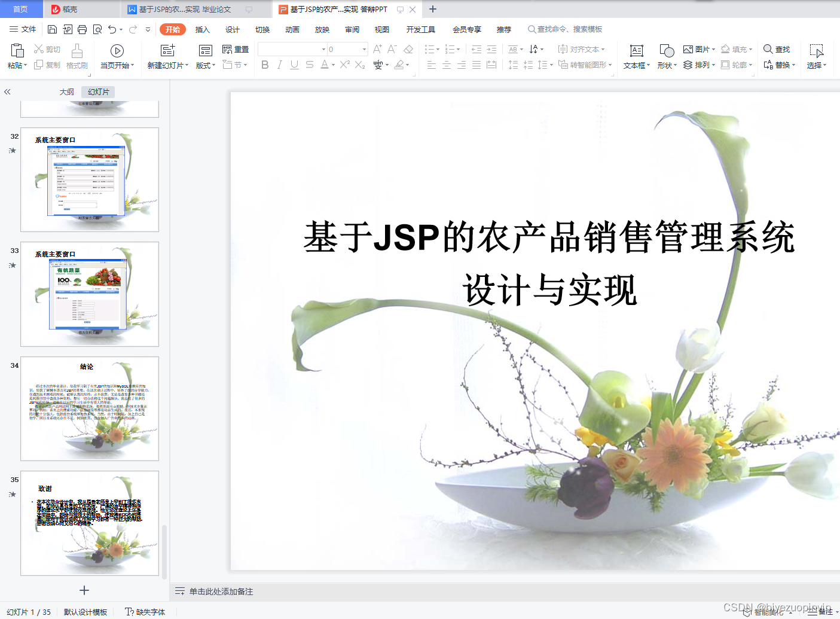Viewport: 840px width, 619px height.
Task: Click the Convert to SmartArt (转智能图形) button
Action: coord(585,65)
